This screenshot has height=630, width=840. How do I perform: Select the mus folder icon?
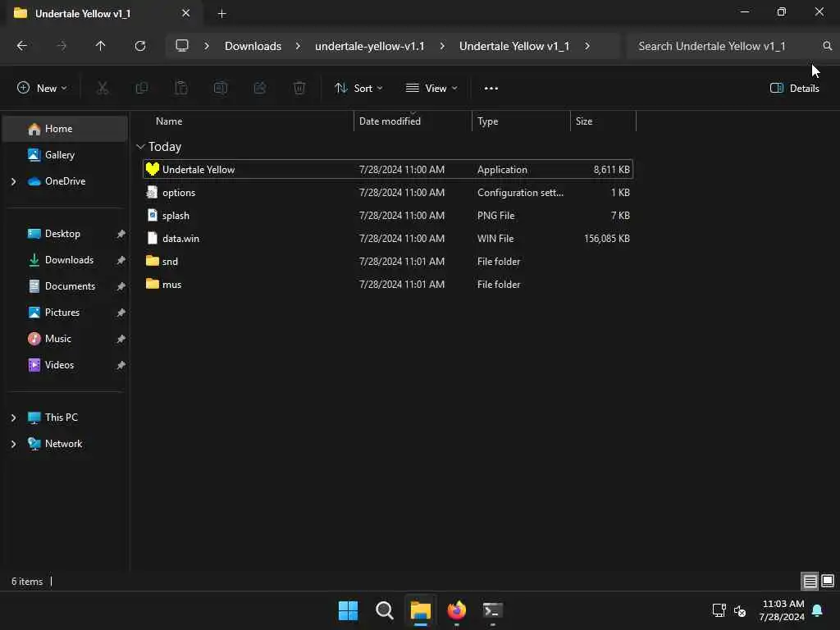click(153, 284)
